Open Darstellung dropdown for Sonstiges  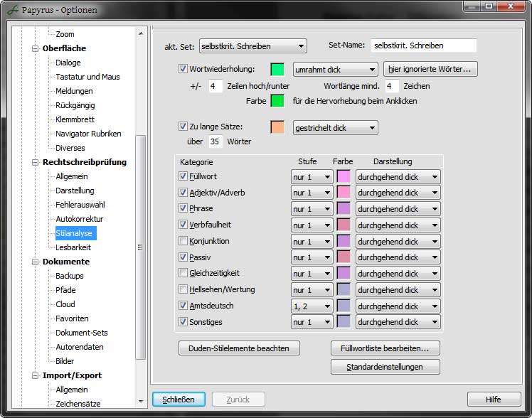coord(398,322)
